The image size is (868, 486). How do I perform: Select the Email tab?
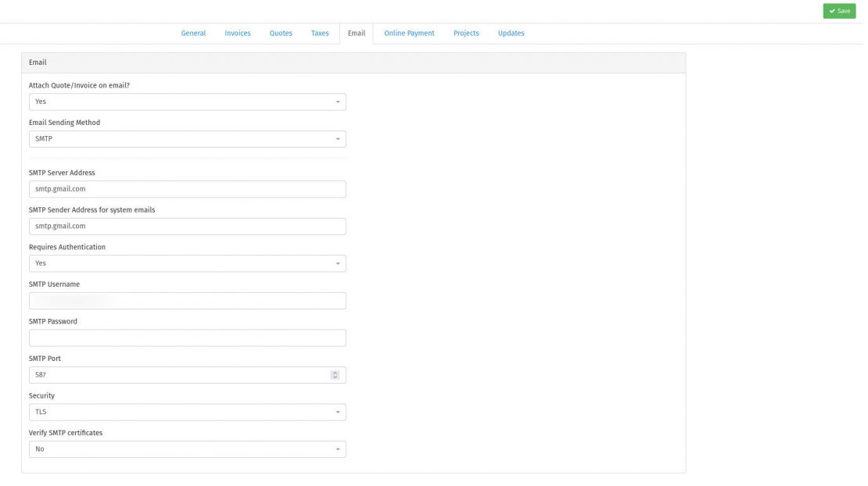pos(357,33)
